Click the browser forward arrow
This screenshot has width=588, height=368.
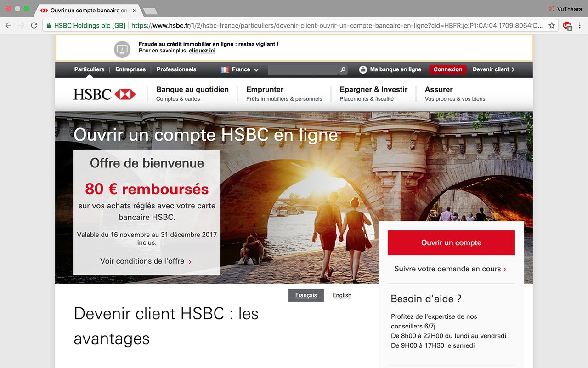(x=21, y=26)
